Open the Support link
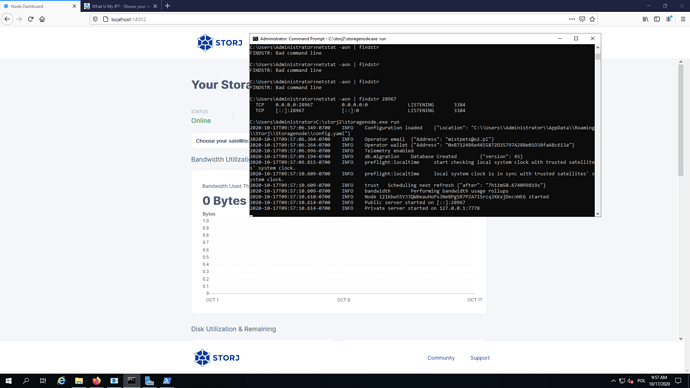690x388 pixels. [x=480, y=358]
